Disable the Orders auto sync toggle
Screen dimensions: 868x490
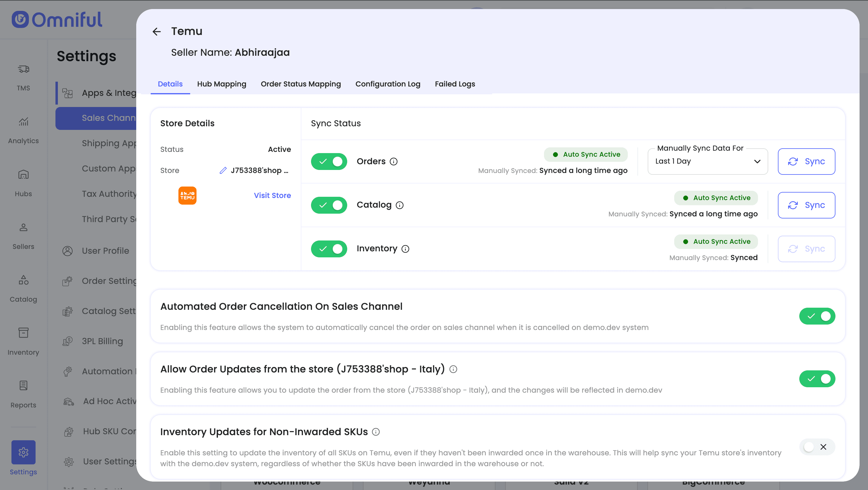click(x=329, y=162)
